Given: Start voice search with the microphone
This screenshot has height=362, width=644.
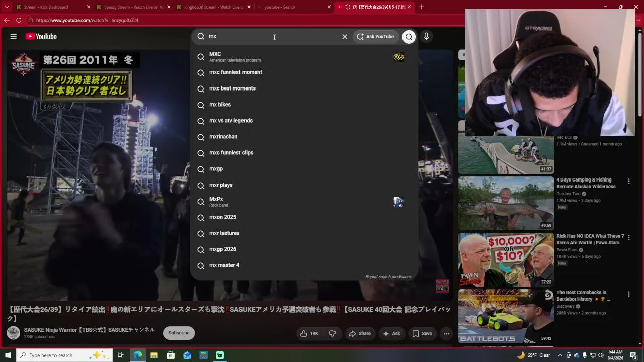Looking at the screenshot, I should [426, 36].
